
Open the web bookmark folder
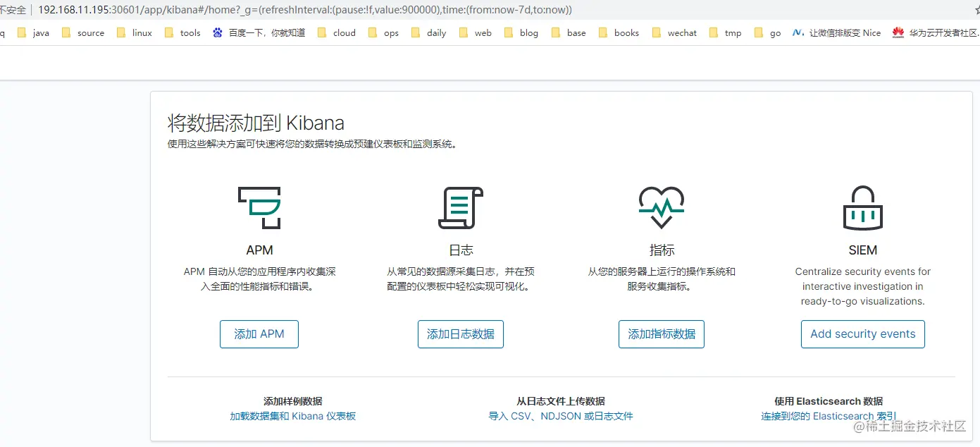click(476, 32)
